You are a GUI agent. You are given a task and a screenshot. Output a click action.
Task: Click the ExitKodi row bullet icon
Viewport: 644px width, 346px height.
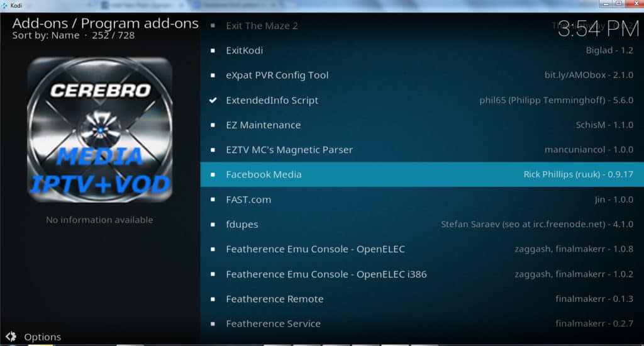[x=213, y=50]
